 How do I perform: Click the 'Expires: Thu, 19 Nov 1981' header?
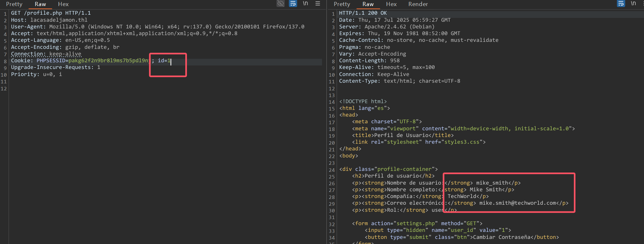coord(400,34)
